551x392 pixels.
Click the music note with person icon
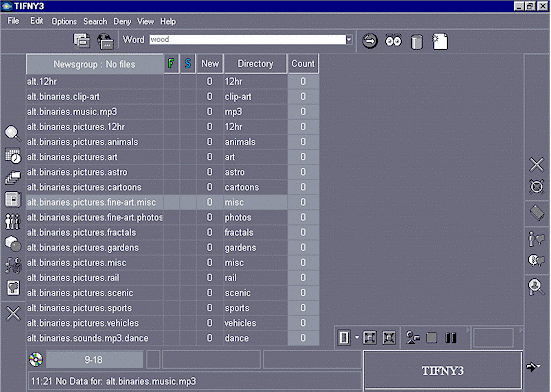point(13,266)
